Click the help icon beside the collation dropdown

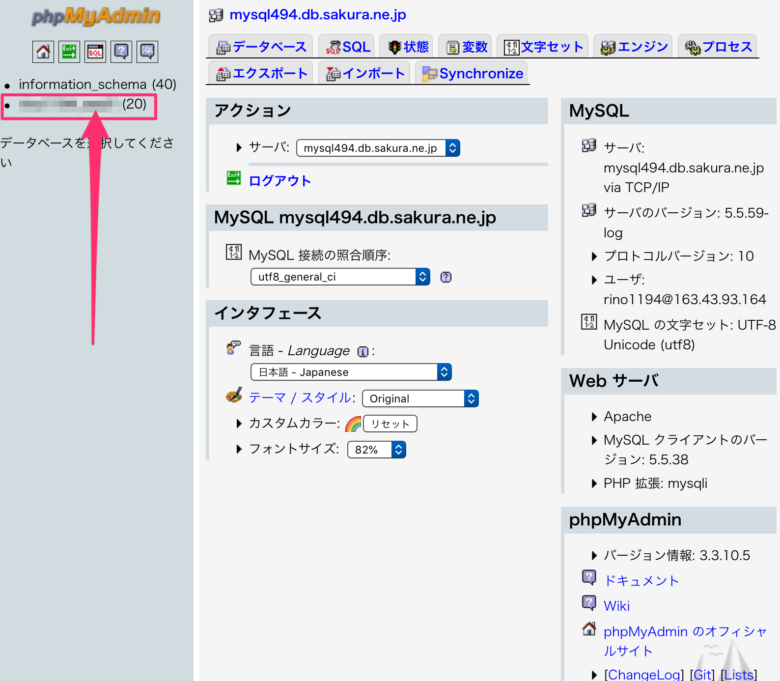pyautogui.click(x=446, y=277)
